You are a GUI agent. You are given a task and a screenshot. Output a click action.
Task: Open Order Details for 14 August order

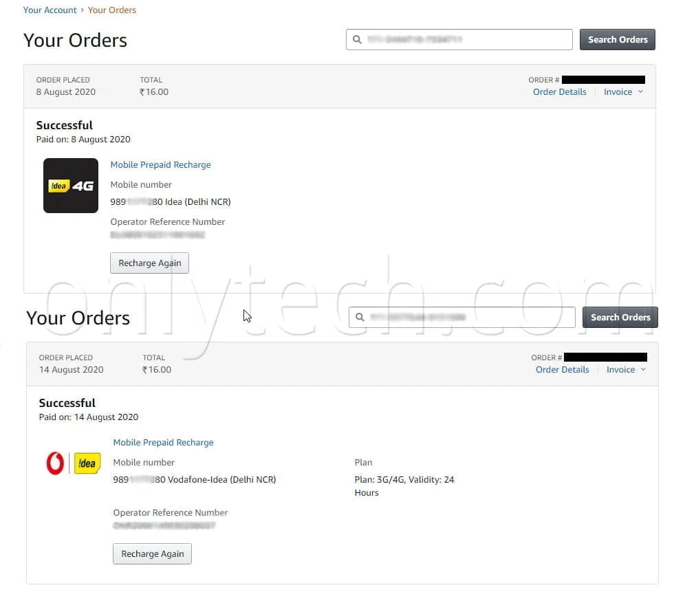(563, 369)
